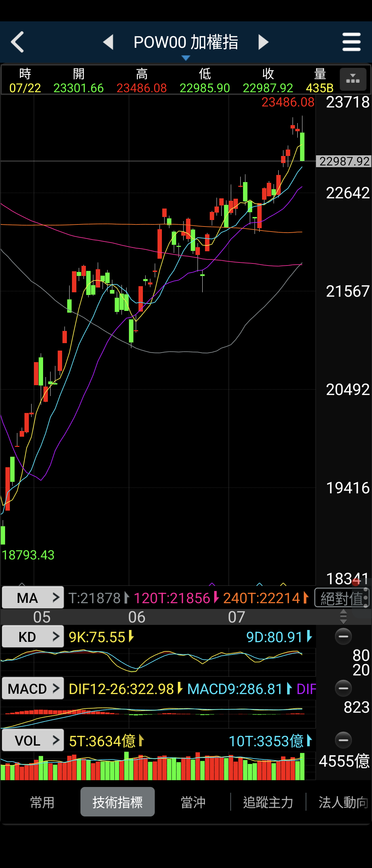The height and width of the screenshot is (868, 372).
Task: Switch to the 常用 tab
Action: pos(42,802)
